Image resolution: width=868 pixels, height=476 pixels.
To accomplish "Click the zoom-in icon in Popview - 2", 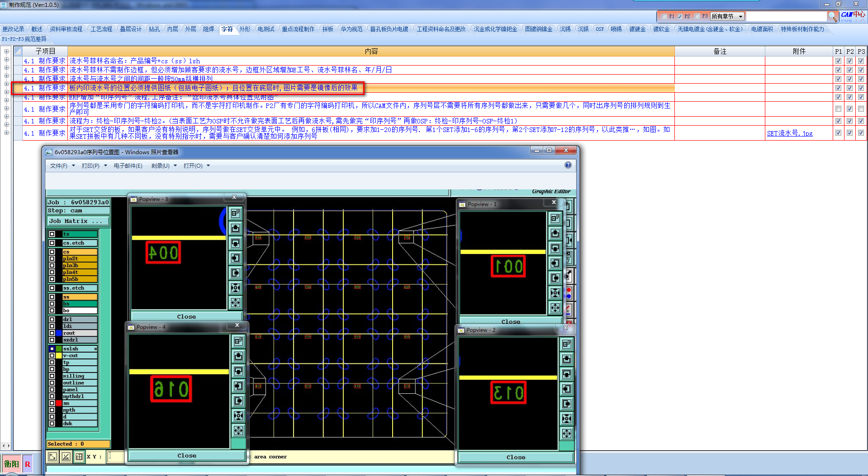I will (x=566, y=419).
